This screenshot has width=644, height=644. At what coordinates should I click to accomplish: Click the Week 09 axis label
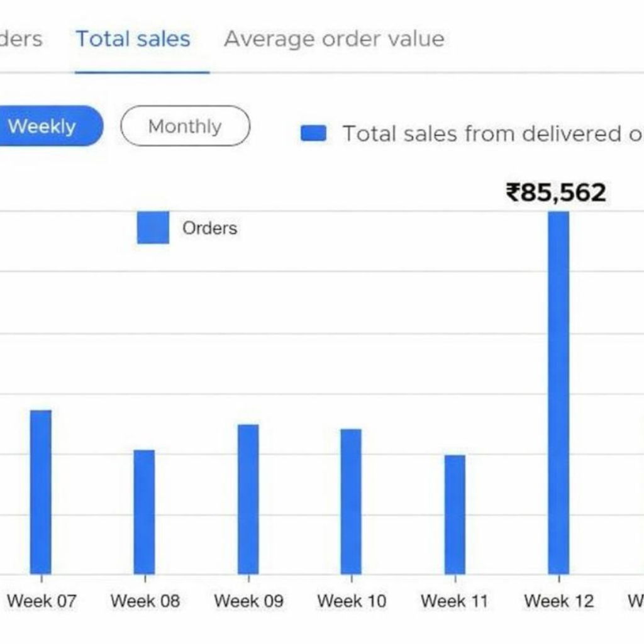pos(248,601)
